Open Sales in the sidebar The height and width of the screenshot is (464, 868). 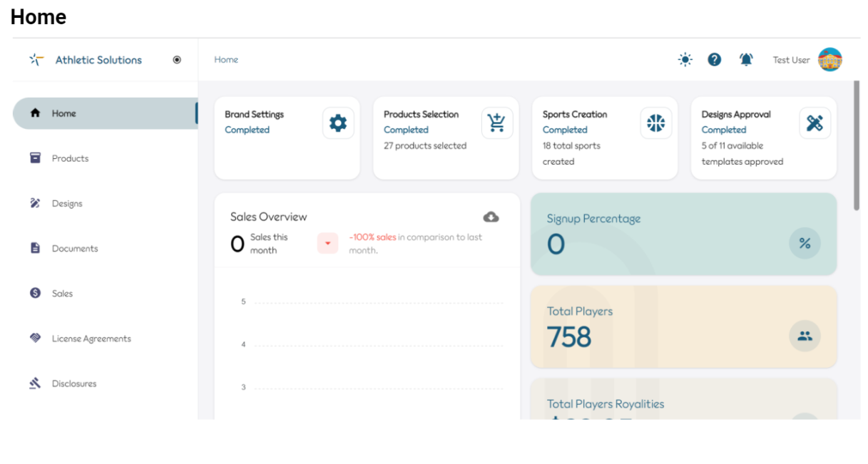pos(105,293)
